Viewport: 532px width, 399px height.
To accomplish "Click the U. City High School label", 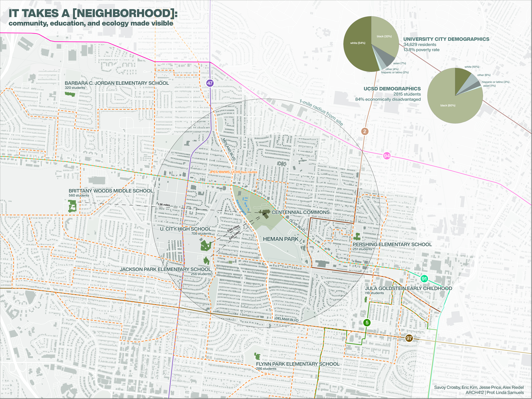I will 186,229.
